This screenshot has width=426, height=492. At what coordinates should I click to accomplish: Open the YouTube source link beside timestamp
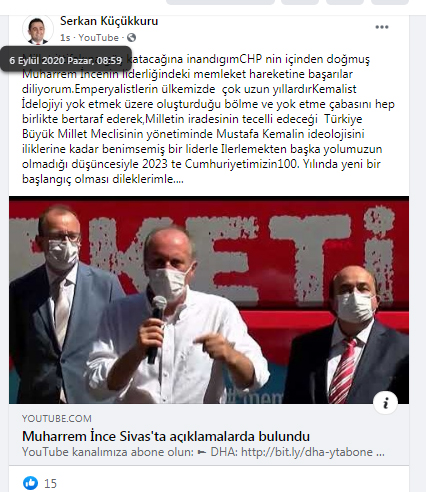[98, 38]
